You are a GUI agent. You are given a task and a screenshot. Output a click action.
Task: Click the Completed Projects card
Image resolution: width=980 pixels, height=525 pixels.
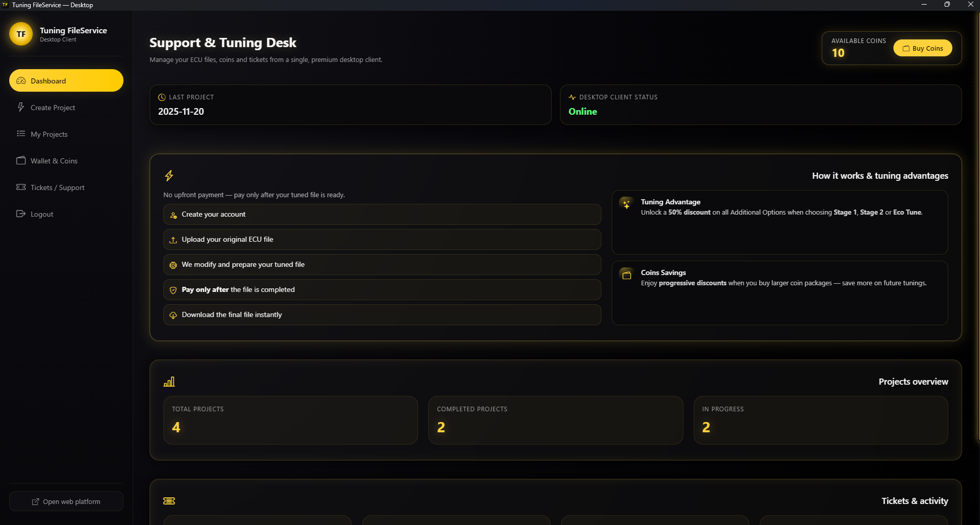click(555, 420)
